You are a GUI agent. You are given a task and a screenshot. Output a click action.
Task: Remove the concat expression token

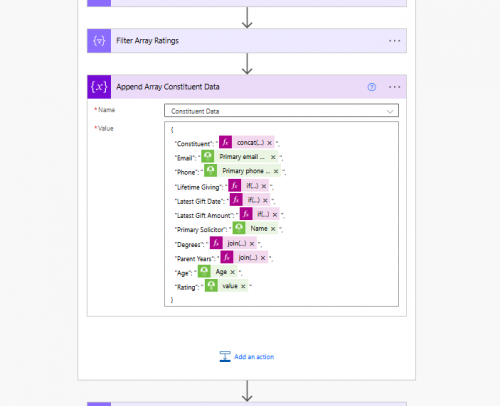point(269,143)
